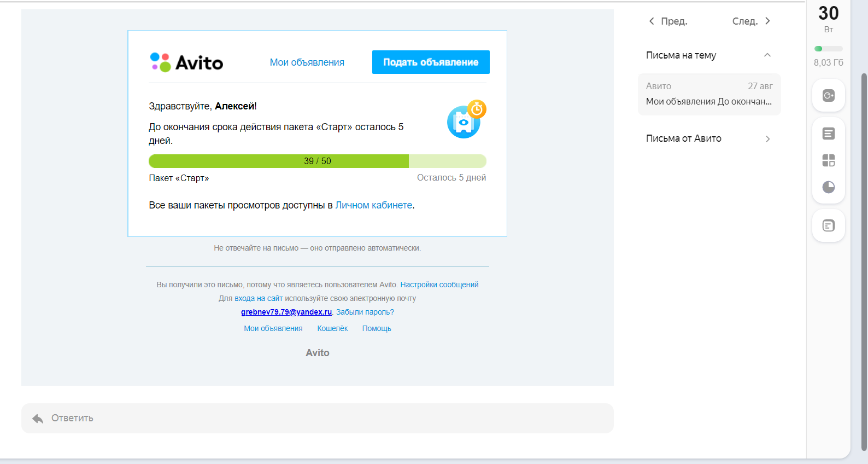The width and height of the screenshot is (868, 464).
Task: Click the package timer icon in email
Action: [x=466, y=119]
